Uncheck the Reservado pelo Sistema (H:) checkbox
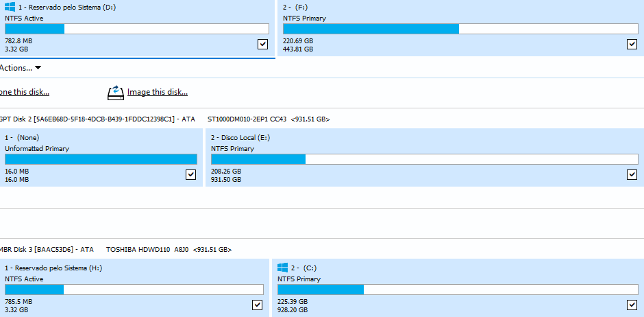 point(257,305)
